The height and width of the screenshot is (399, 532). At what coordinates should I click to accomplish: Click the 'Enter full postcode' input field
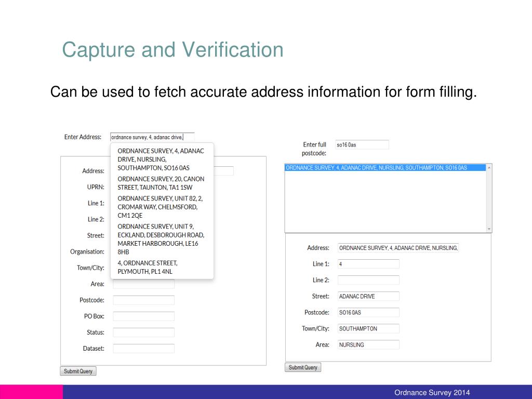(x=362, y=145)
